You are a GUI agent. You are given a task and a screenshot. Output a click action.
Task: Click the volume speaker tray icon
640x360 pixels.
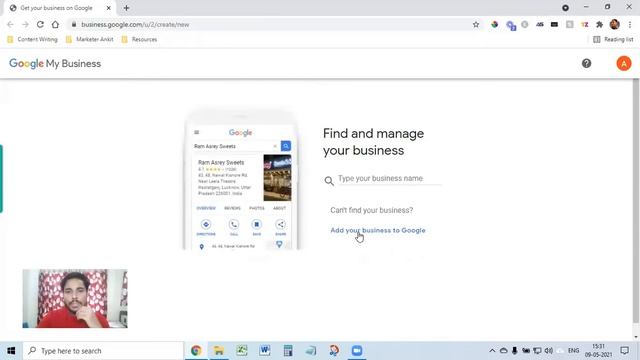[x=549, y=351]
